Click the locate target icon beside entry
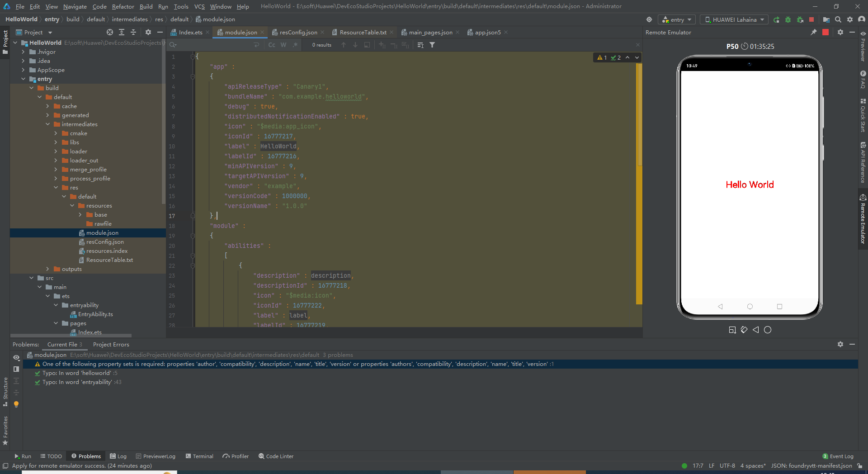868x474 pixels. pyautogui.click(x=649, y=19)
